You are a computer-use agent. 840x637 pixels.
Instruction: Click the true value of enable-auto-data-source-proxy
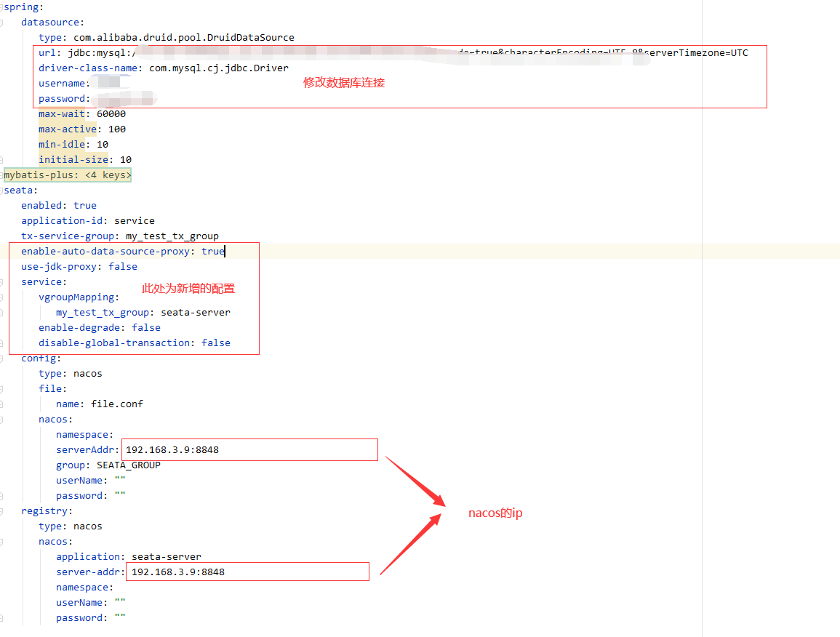(x=212, y=252)
